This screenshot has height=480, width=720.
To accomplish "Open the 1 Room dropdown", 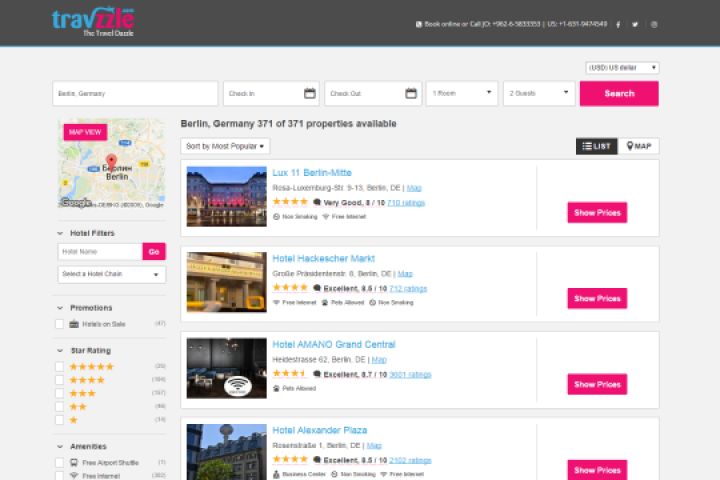I will pyautogui.click(x=462, y=93).
